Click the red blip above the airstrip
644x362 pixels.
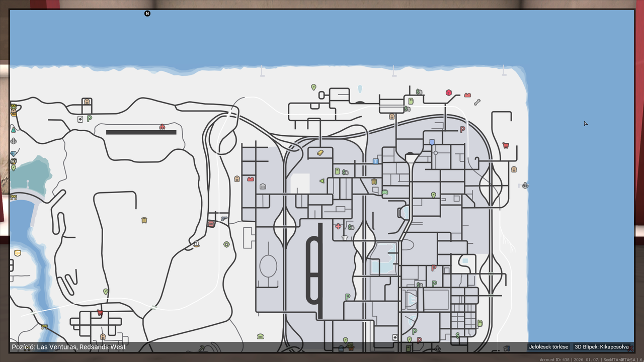click(x=162, y=127)
